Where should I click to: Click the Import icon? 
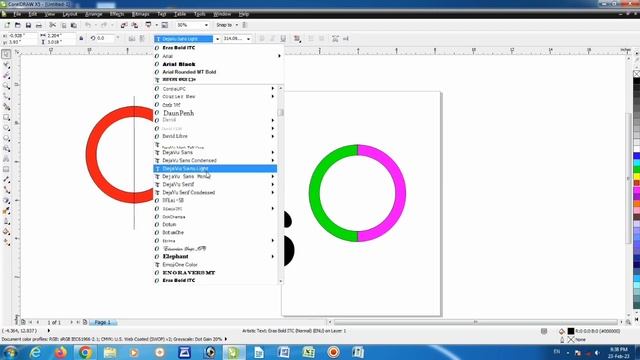[x=124, y=25]
